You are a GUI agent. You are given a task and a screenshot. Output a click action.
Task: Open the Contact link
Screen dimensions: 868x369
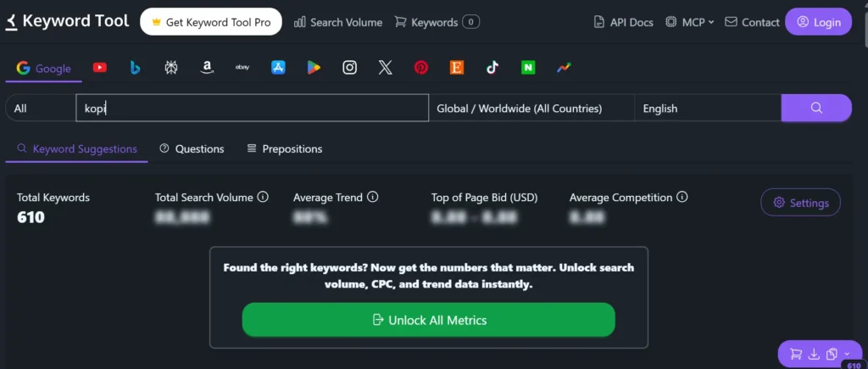coord(752,22)
